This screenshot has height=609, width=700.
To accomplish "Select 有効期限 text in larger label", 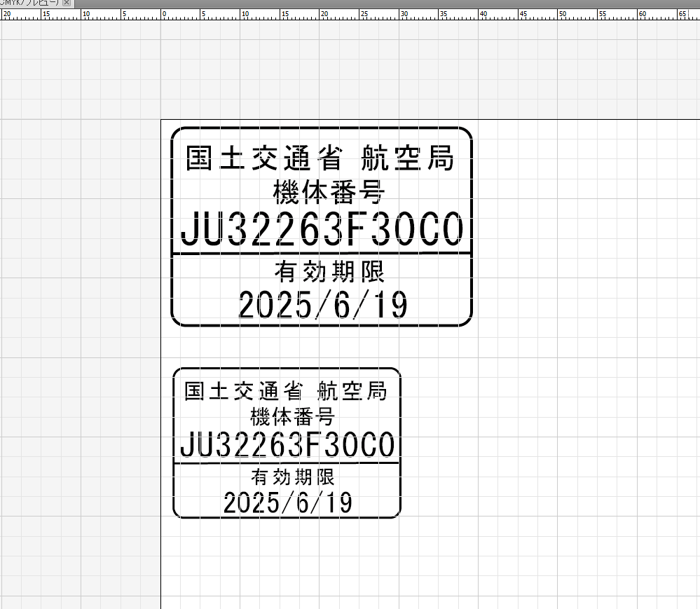I will tap(329, 271).
